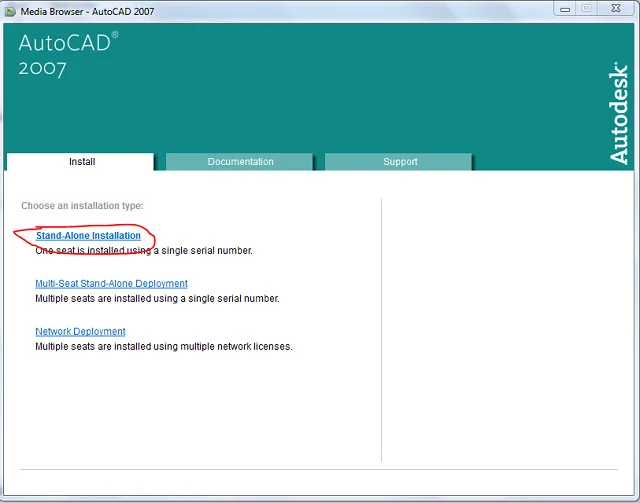Open the Install tab
The image size is (640, 503).
coord(80,162)
